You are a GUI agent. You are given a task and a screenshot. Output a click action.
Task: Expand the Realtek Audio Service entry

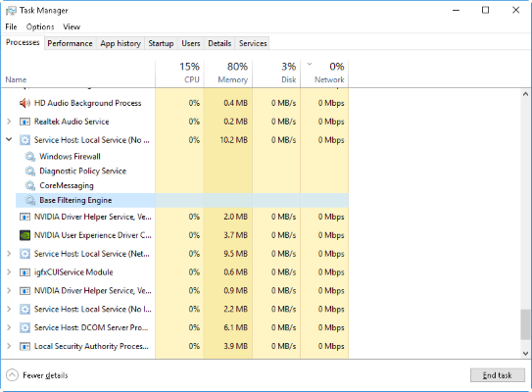[x=9, y=122]
